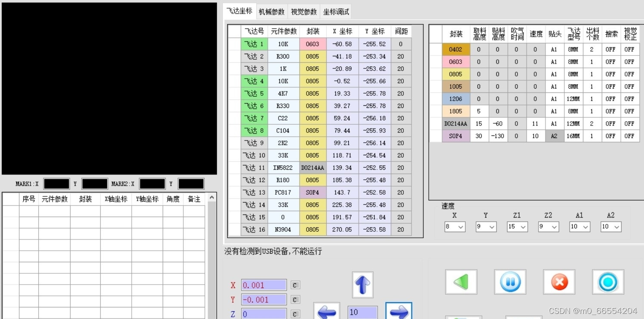The width and height of the screenshot is (644, 319).
Task: Click X coordinate value -60.58
Action: click(x=342, y=44)
